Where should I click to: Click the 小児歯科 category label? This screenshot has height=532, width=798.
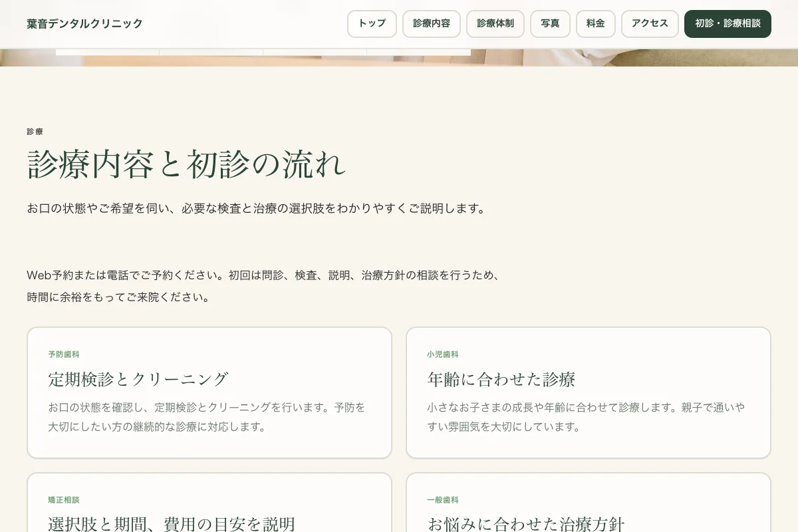[x=443, y=354]
